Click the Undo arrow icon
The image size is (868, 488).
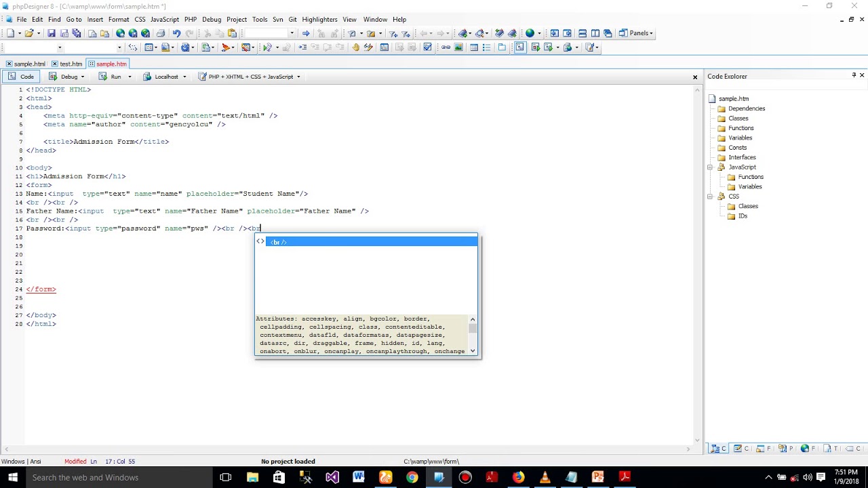pyautogui.click(x=176, y=33)
